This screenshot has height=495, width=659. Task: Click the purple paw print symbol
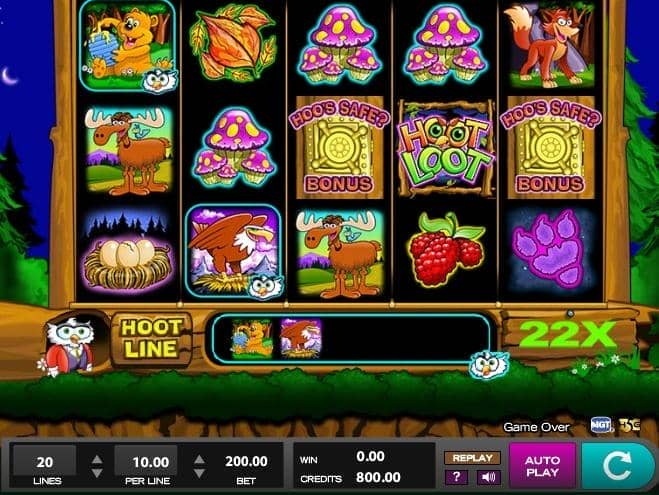(550, 250)
